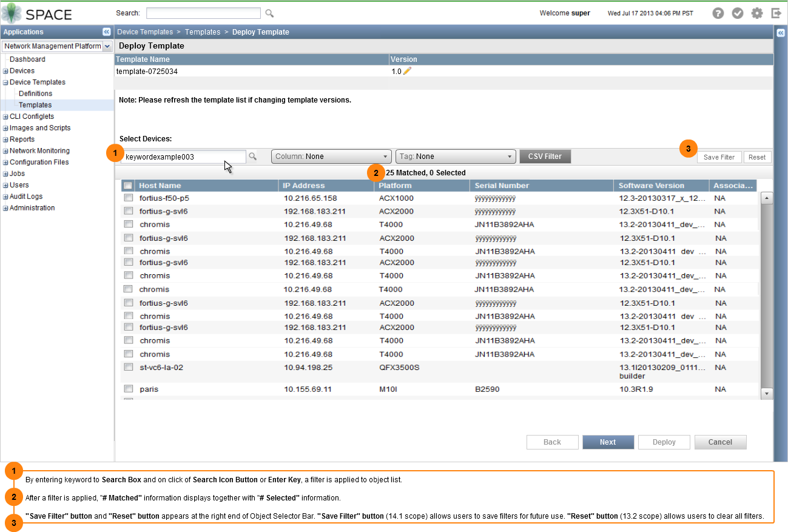Check the box for st-vc6-la-02
788x532 pixels.
point(128,367)
